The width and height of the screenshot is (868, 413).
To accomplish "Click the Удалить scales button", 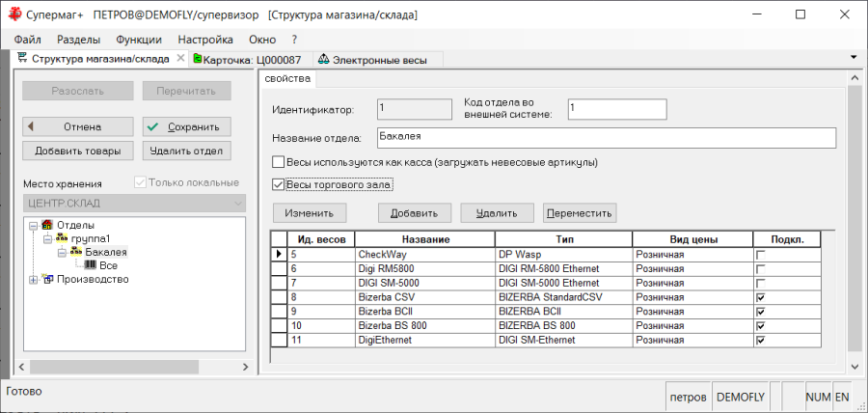I will (x=497, y=213).
